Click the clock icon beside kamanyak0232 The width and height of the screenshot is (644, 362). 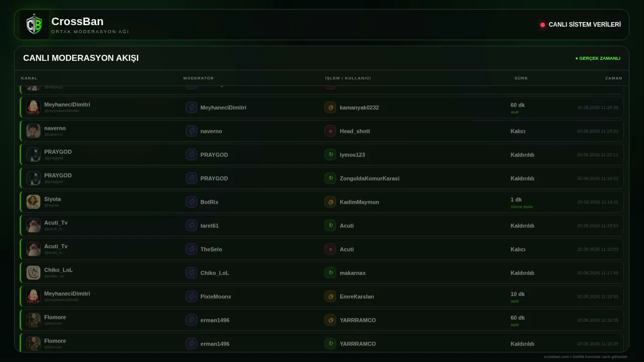tap(330, 107)
